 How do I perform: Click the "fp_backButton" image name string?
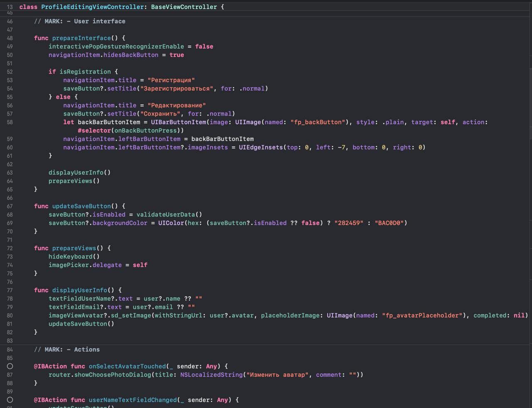click(x=318, y=122)
